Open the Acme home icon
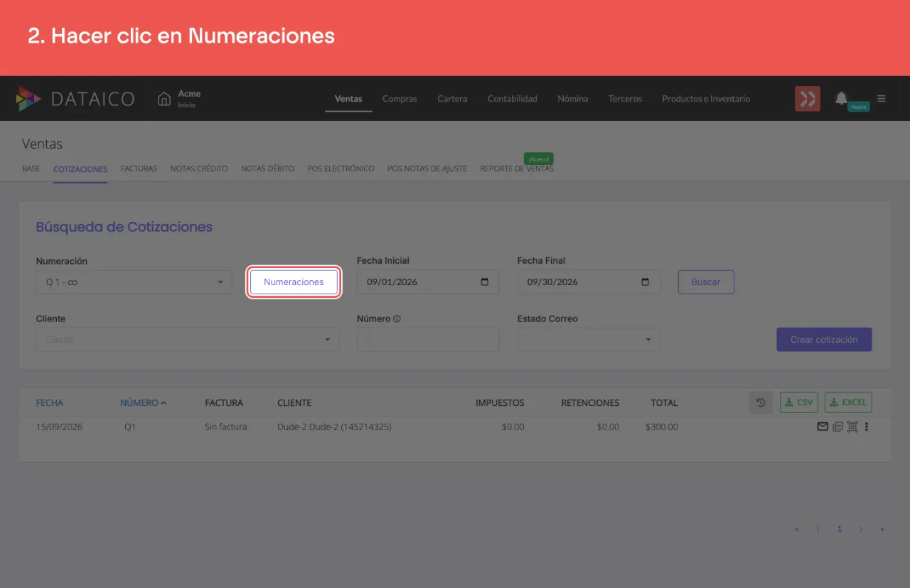The height and width of the screenshot is (588, 910). pyautogui.click(x=164, y=99)
